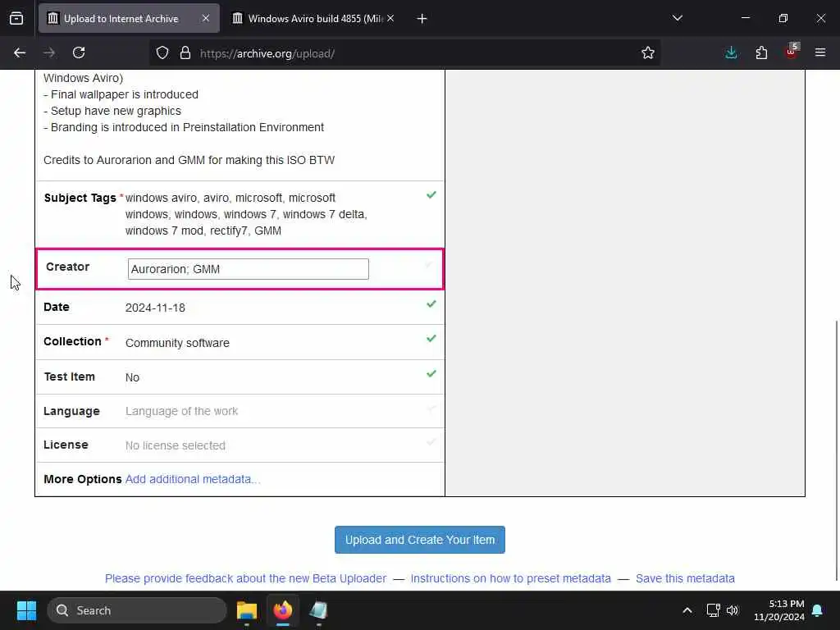The width and height of the screenshot is (840, 630).
Task: Open the Beta Uploader feedback link
Action: pyautogui.click(x=245, y=578)
